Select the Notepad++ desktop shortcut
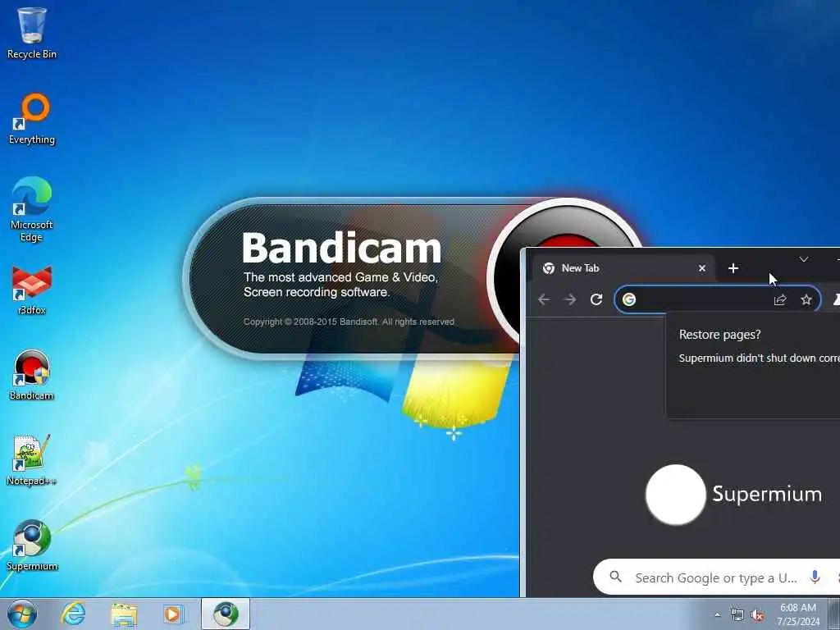This screenshot has height=630, width=840. tap(32, 460)
